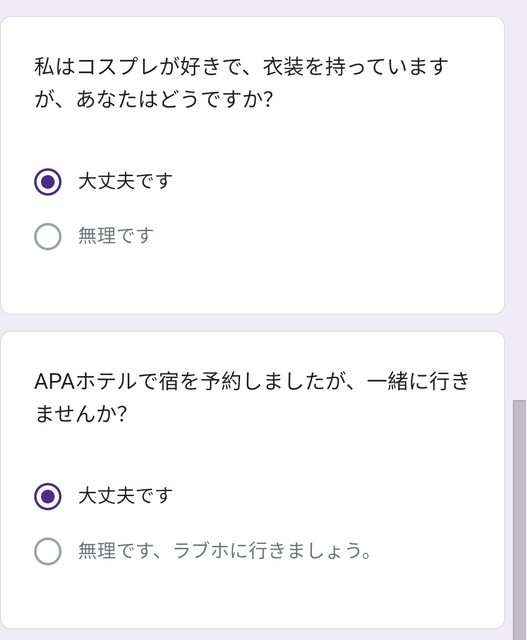Click the 無理です、ラブホに行きましょう。 label text
527x640 pixels.
(225, 551)
